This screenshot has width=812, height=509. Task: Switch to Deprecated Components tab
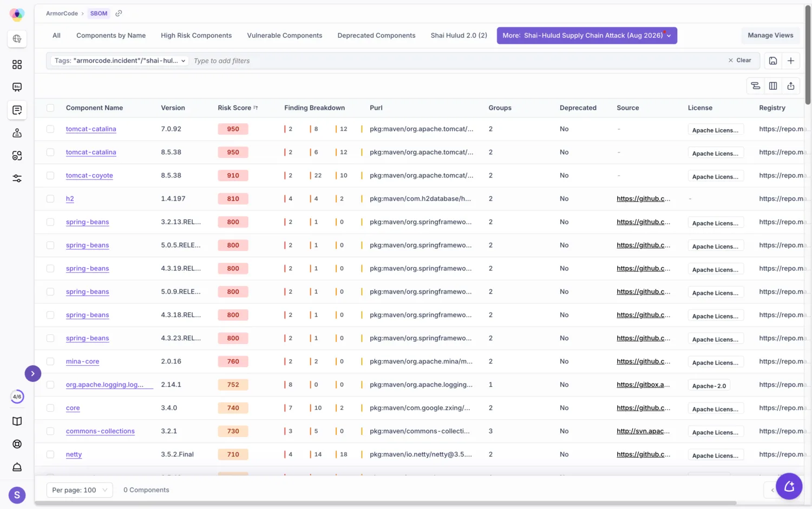point(376,36)
